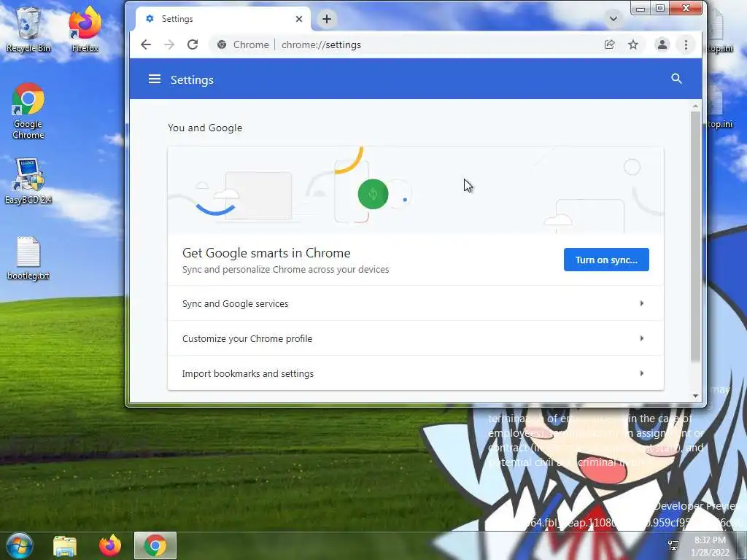The height and width of the screenshot is (560, 747).
Task: Expand arrow on Customize your Chrome profile row
Action: (x=642, y=338)
